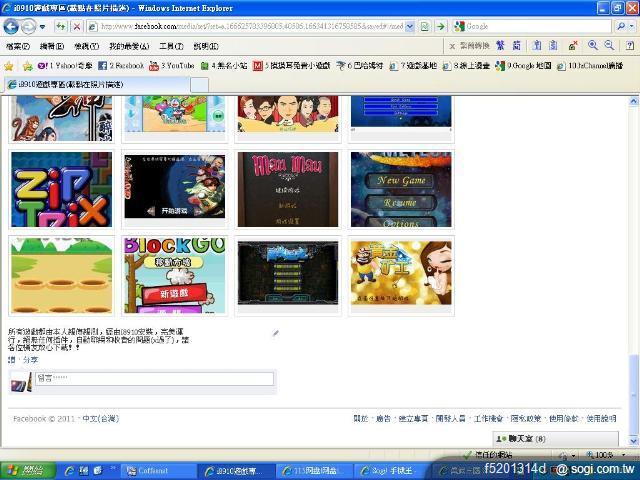Open the 9 Google 地圖 favorites link

[523, 66]
